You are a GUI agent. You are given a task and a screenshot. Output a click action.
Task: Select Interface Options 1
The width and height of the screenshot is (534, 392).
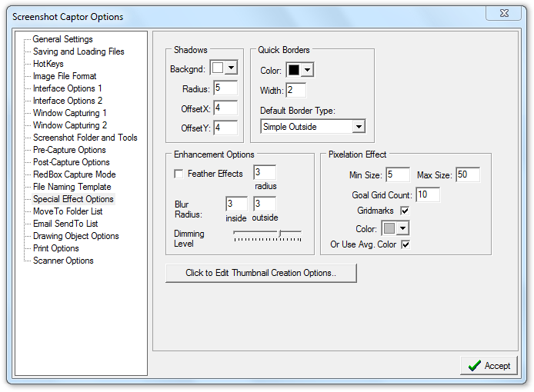68,88
